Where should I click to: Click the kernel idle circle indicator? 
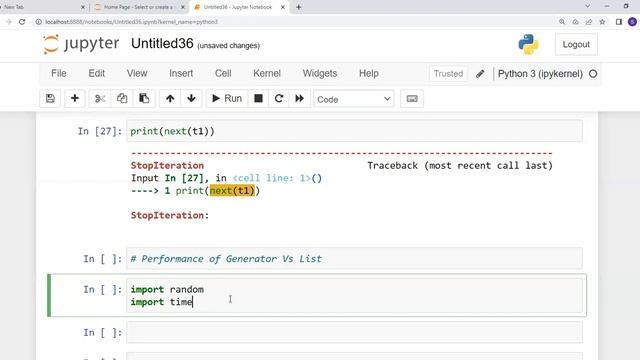593,74
